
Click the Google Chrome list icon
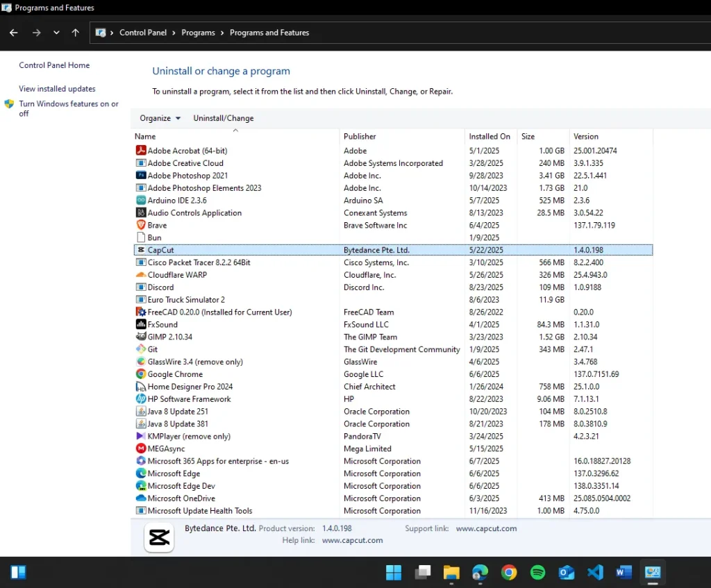(x=141, y=374)
